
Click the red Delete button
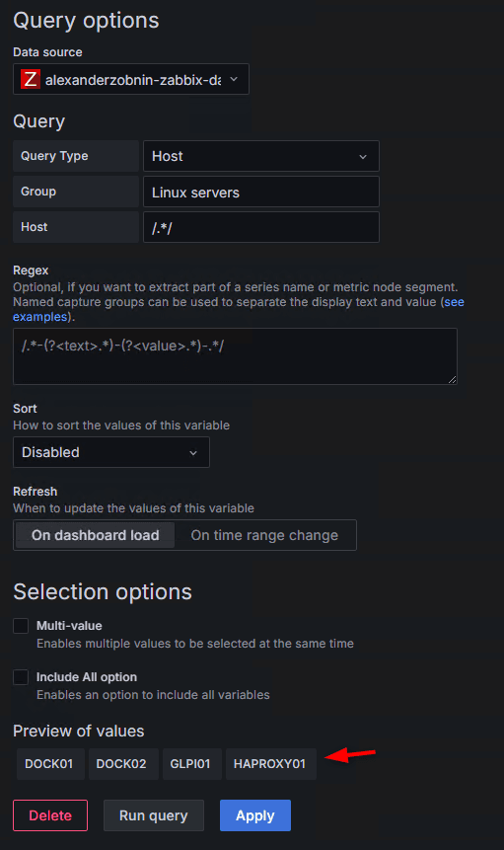pyautogui.click(x=50, y=815)
